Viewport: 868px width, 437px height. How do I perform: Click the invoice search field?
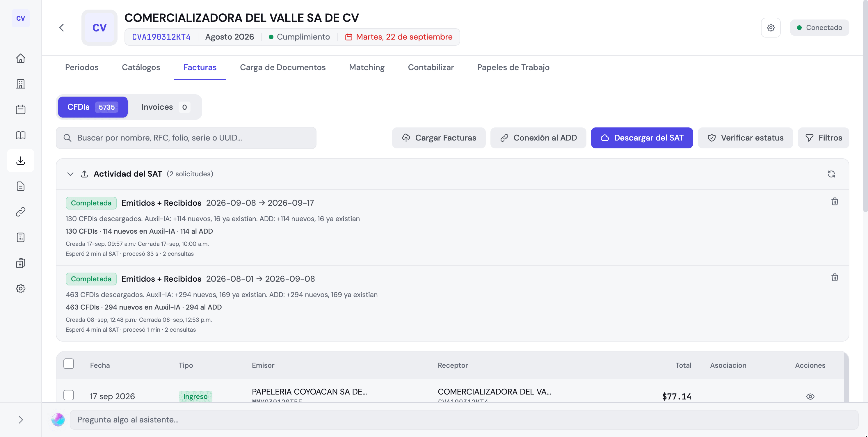pos(186,138)
